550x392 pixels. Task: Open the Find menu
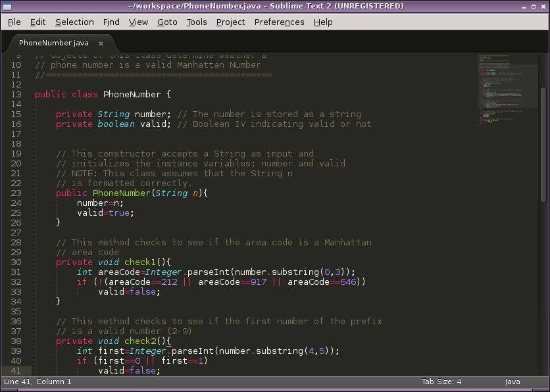point(111,22)
